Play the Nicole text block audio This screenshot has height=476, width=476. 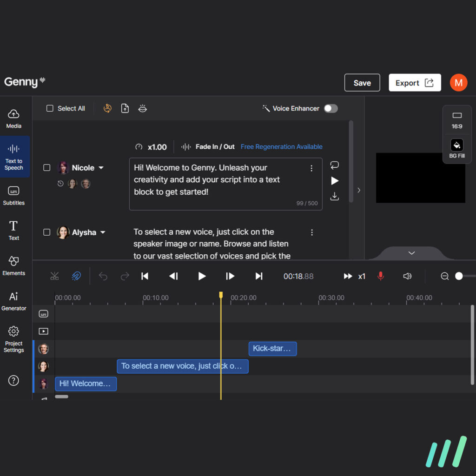coord(335,181)
